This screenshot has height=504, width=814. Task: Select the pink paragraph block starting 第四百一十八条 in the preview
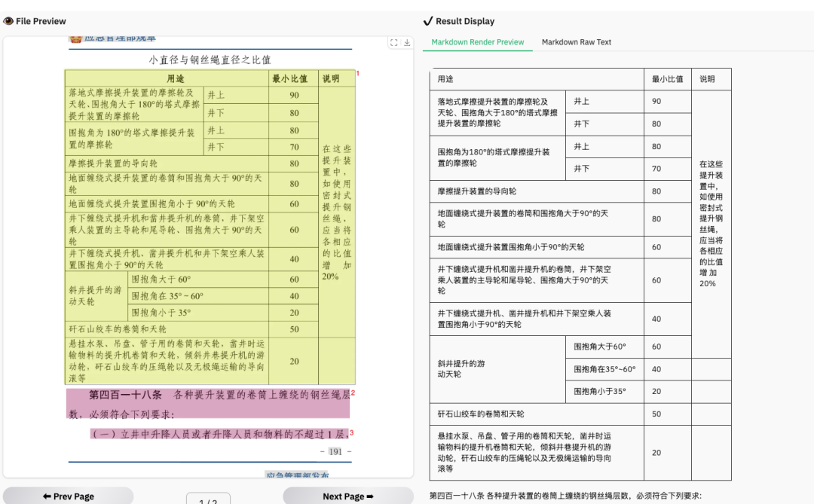point(208,403)
